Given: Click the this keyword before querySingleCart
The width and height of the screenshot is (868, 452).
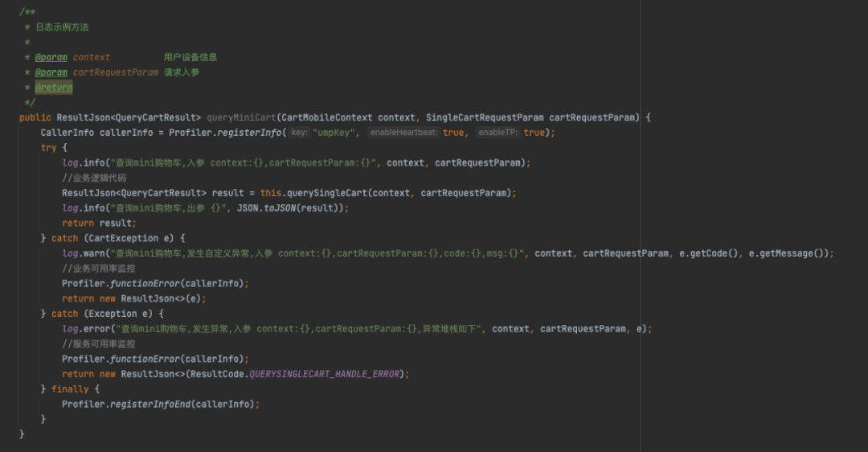Looking at the screenshot, I should (x=271, y=193).
